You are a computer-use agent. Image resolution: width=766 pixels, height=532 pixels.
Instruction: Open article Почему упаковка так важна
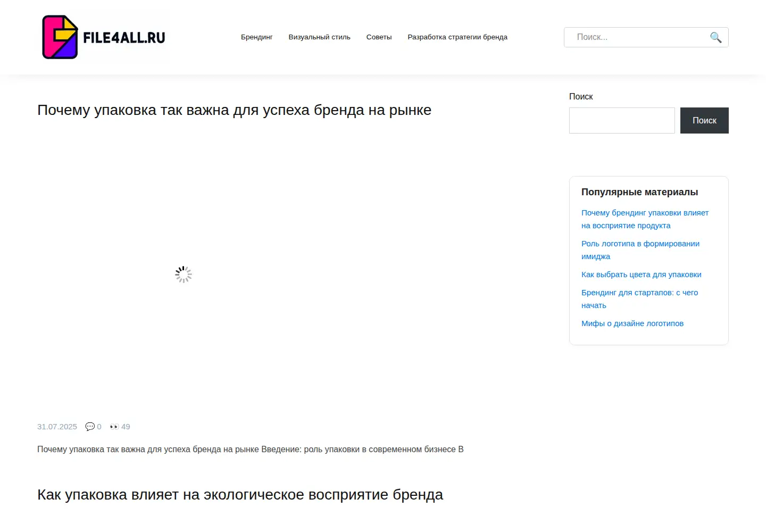[x=234, y=110]
